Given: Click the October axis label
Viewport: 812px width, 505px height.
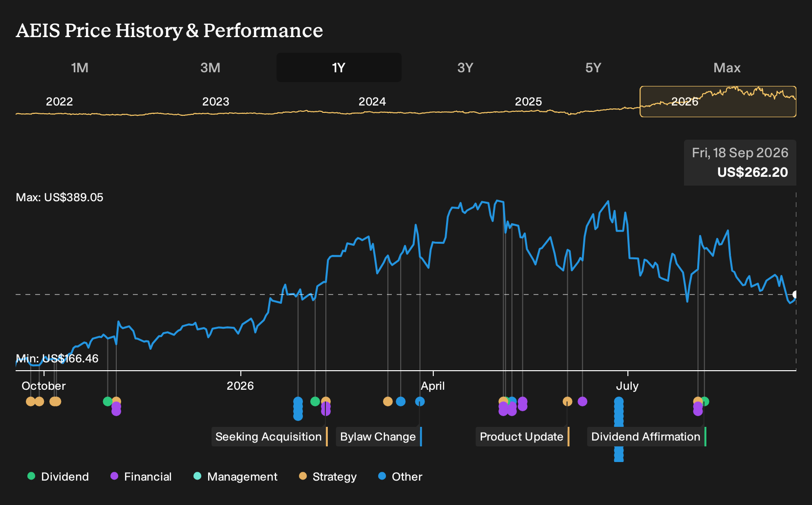Looking at the screenshot, I should pos(43,386).
